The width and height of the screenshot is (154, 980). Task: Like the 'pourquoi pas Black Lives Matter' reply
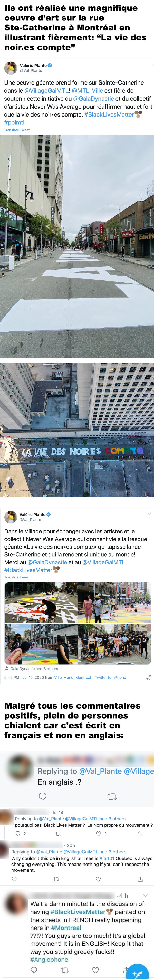(98, 833)
